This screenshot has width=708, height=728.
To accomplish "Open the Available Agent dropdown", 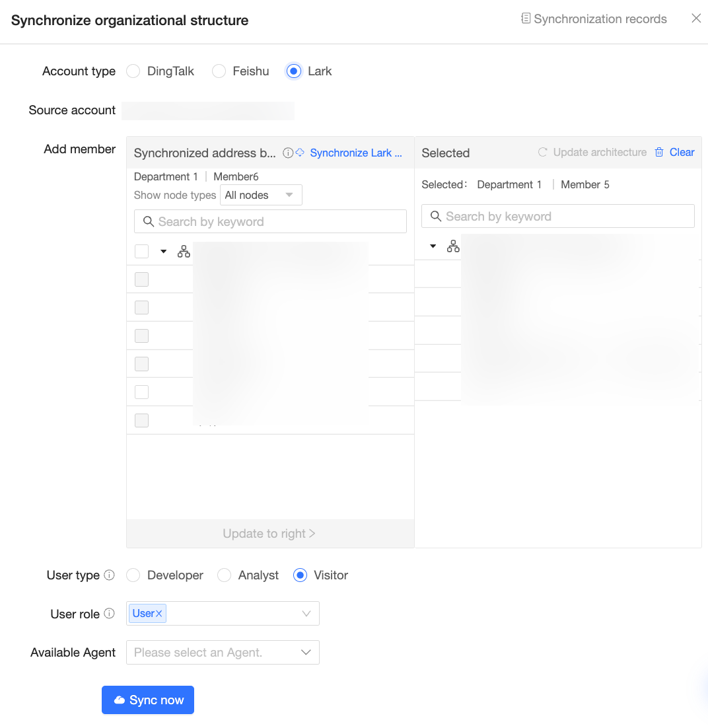I will 223,652.
